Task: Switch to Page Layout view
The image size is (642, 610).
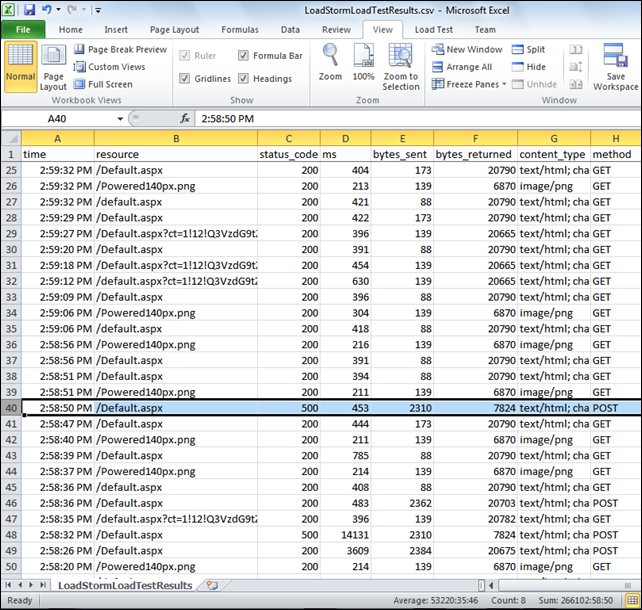Action: click(x=53, y=68)
